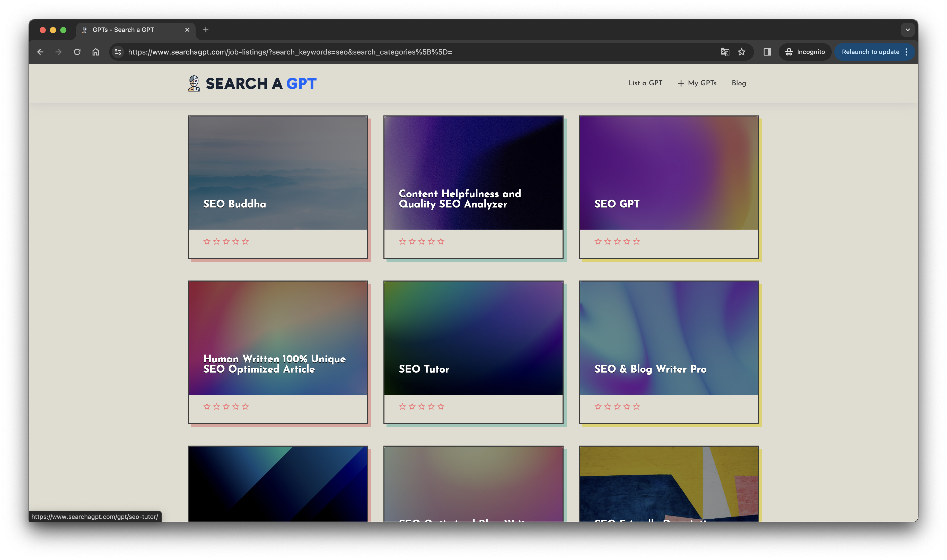The width and height of the screenshot is (947, 560).
Task: Go back using browser back arrow
Action: click(40, 52)
